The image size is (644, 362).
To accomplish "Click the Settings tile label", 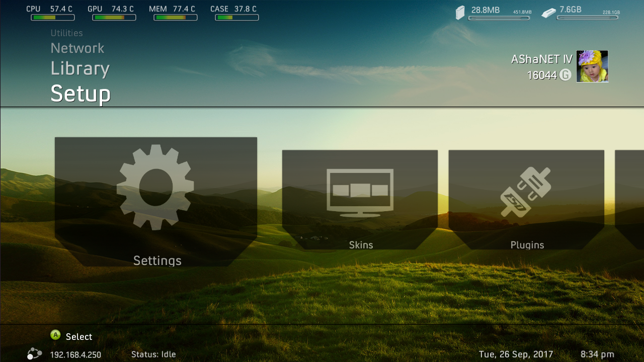I will click(157, 260).
